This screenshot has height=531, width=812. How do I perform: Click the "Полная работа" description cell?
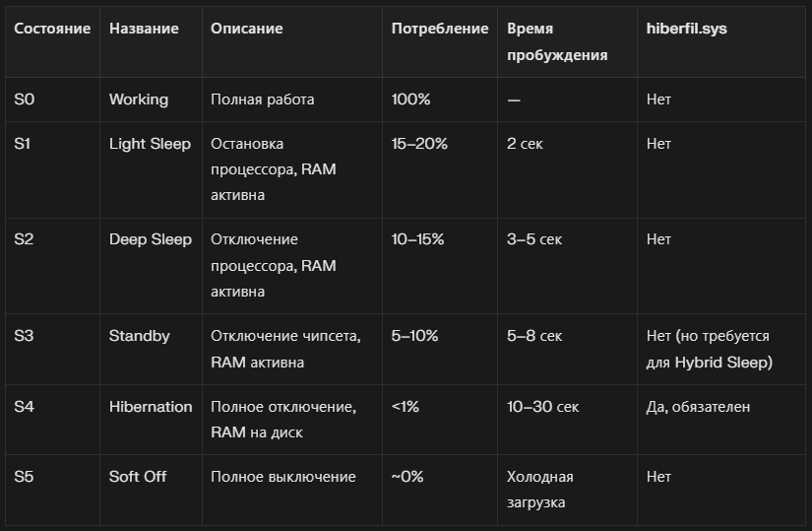263,100
